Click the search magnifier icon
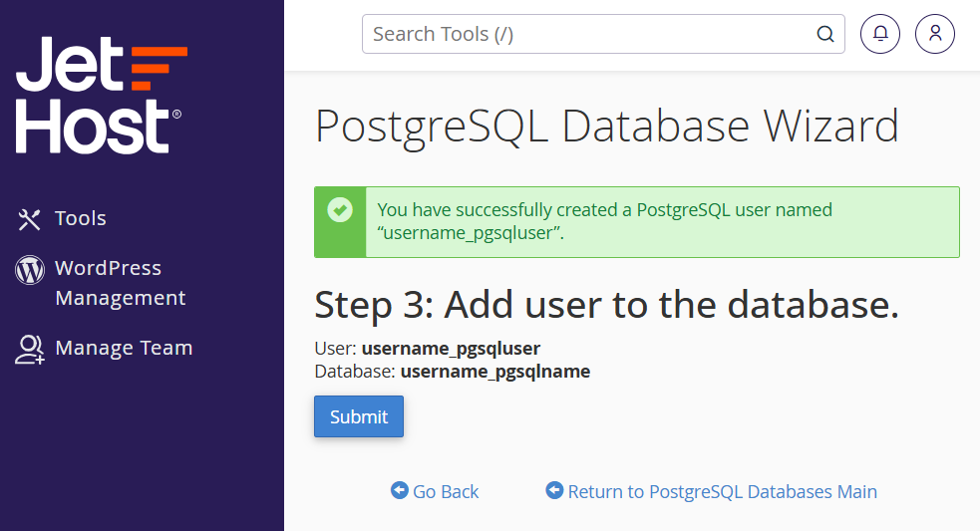Image resolution: width=980 pixels, height=531 pixels. coord(825,34)
